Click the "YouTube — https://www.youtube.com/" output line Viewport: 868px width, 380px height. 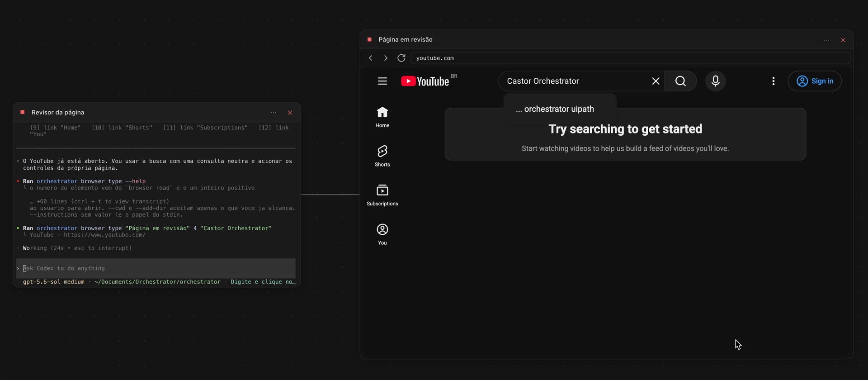tap(88, 235)
